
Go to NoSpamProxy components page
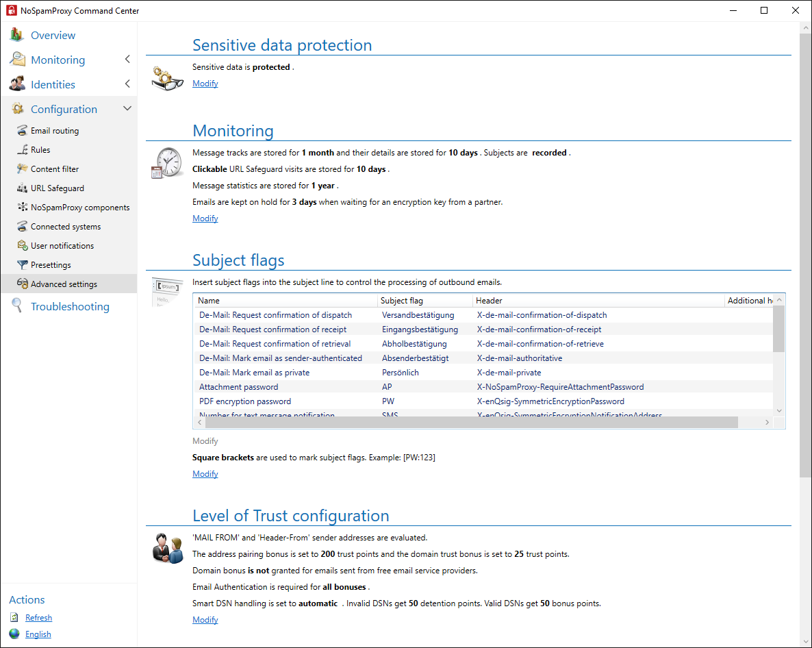point(80,207)
